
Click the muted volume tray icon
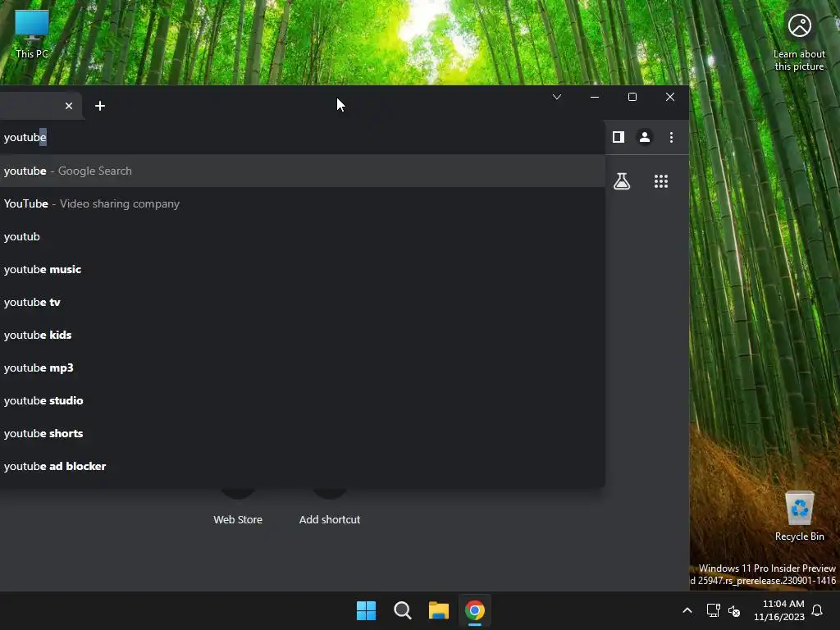[x=734, y=610]
